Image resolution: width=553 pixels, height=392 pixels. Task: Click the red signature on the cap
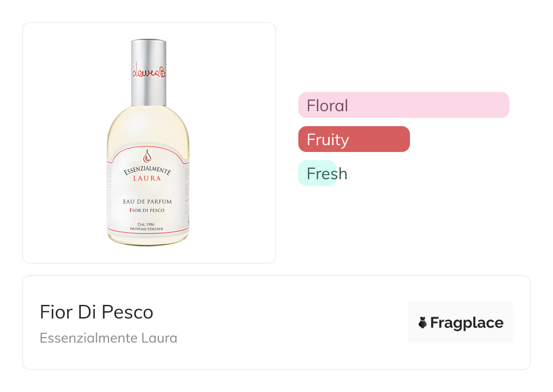[x=148, y=72]
